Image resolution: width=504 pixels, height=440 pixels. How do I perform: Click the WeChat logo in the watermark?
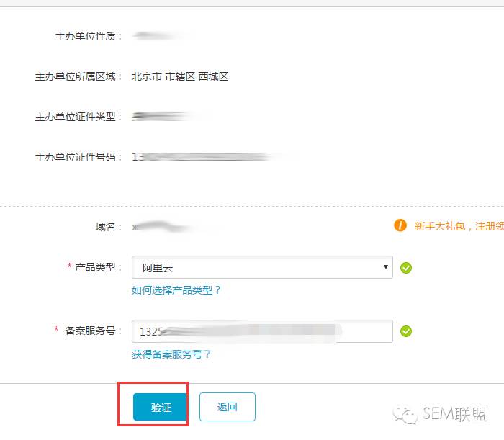(405, 415)
